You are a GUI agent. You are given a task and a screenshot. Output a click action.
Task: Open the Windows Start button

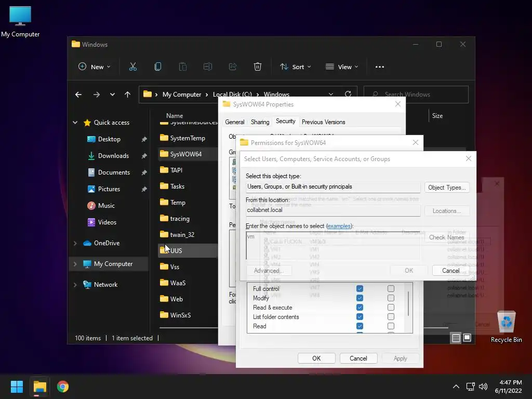pyautogui.click(x=17, y=387)
